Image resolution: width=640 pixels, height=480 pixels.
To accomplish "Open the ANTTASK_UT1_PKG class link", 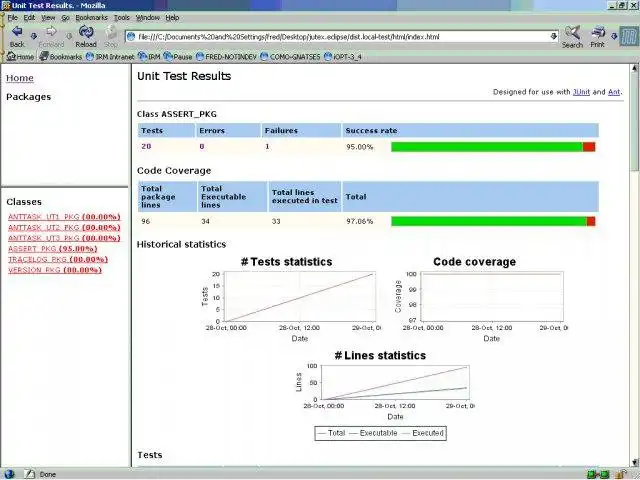I will [x=64, y=217].
